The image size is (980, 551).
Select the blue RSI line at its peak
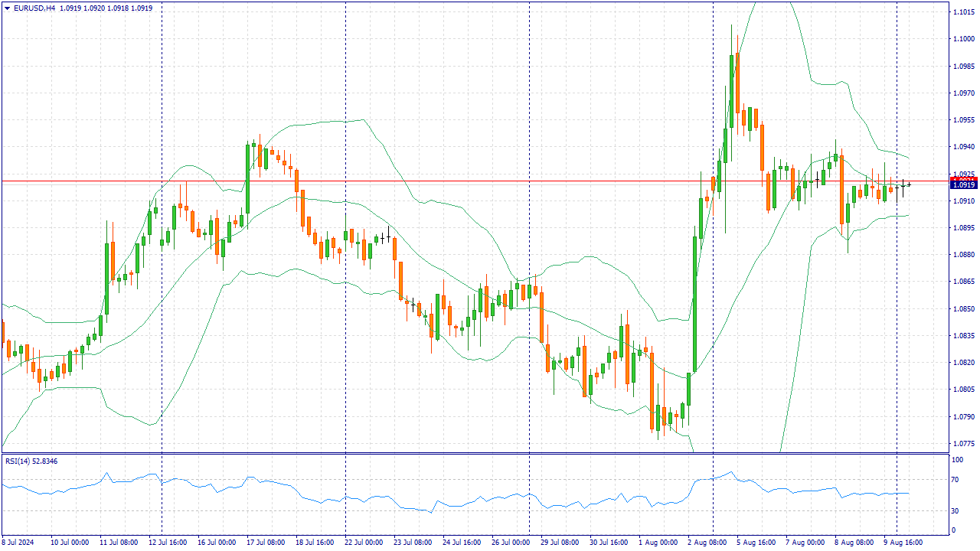[x=732, y=471]
